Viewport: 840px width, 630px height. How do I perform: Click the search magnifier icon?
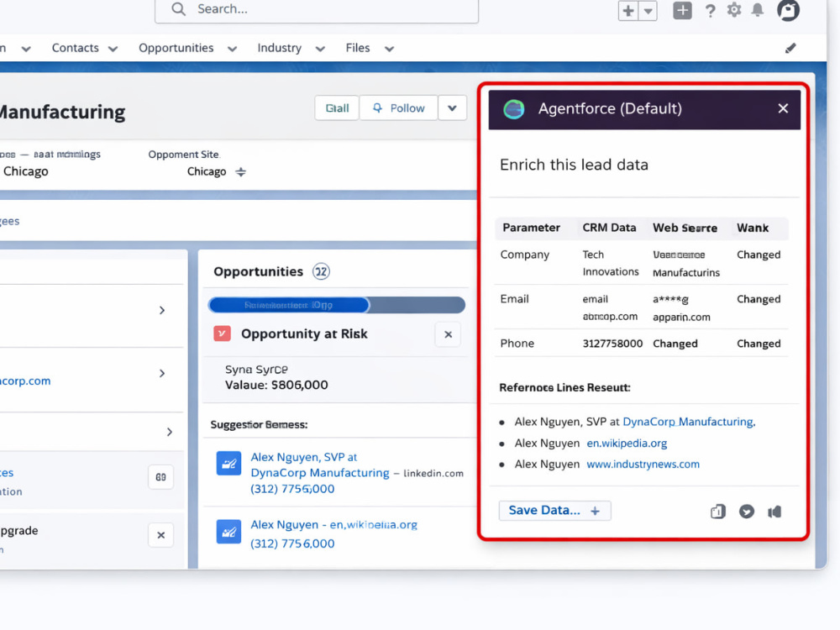(178, 9)
